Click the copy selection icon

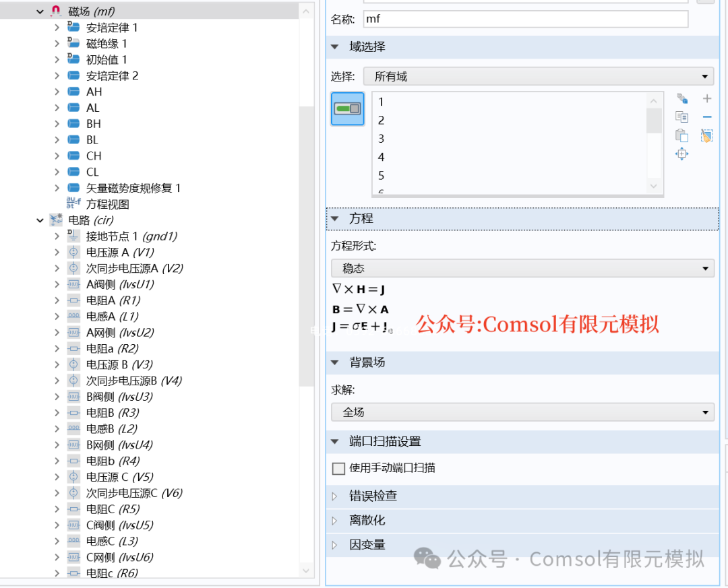(x=681, y=117)
